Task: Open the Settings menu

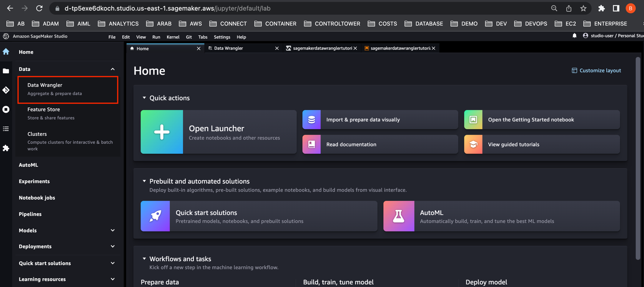Action: tap(222, 37)
